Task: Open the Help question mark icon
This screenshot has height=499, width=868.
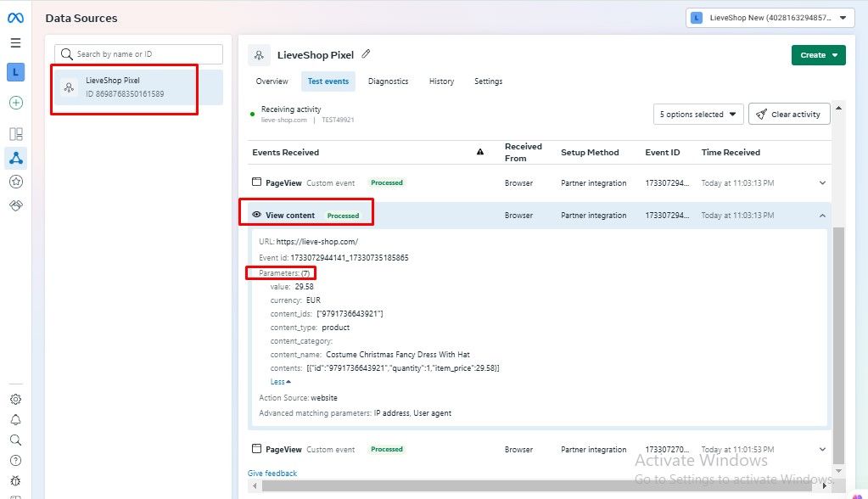Action: pyautogui.click(x=15, y=460)
